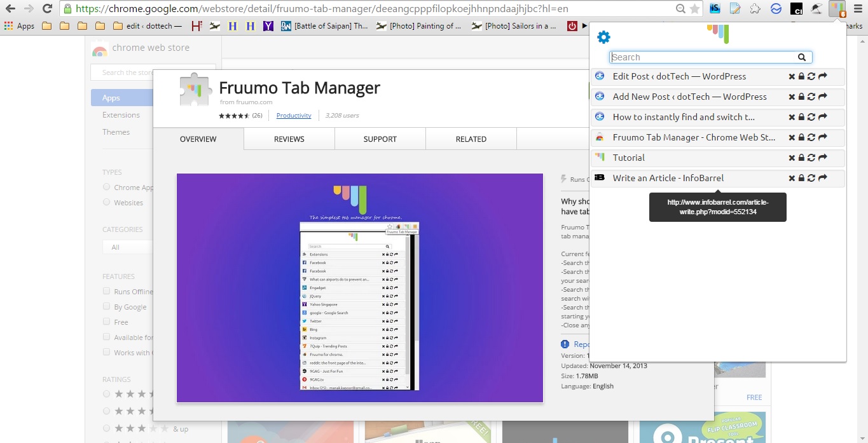The width and height of the screenshot is (868, 443).
Task: Open the 'Tutorial' tab entry
Action: click(x=628, y=158)
